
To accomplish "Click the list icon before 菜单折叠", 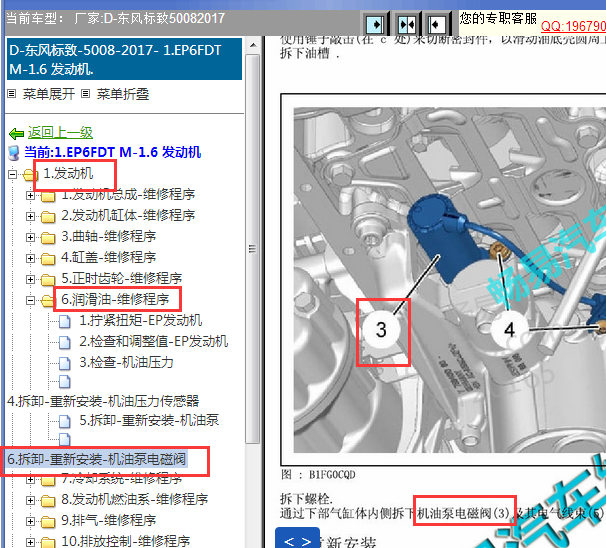I will pos(86,94).
